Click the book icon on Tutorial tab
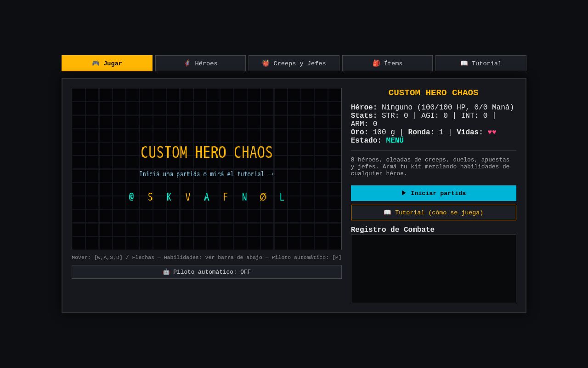 click(464, 63)
